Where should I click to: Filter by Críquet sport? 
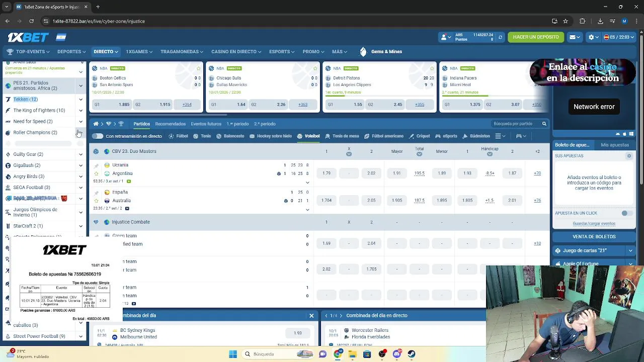[419, 136]
